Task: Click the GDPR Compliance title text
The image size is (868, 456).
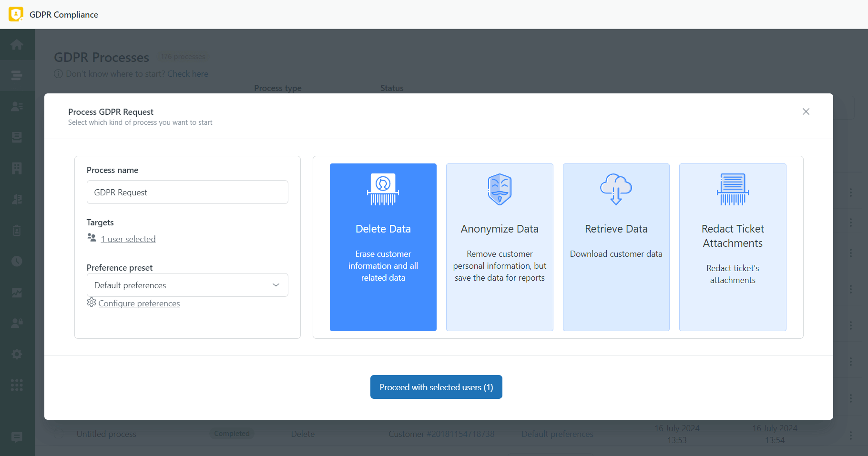Action: tap(64, 15)
